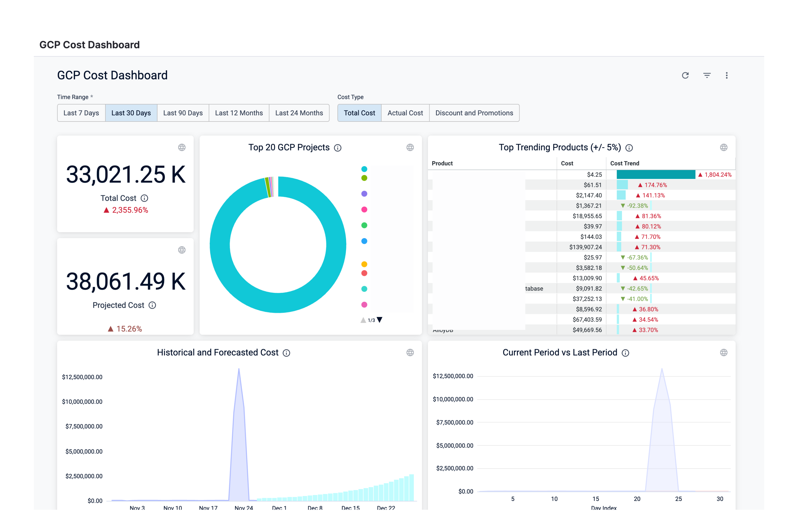Switch time range to Last 90 Days
The image size is (798, 532).
coord(183,113)
